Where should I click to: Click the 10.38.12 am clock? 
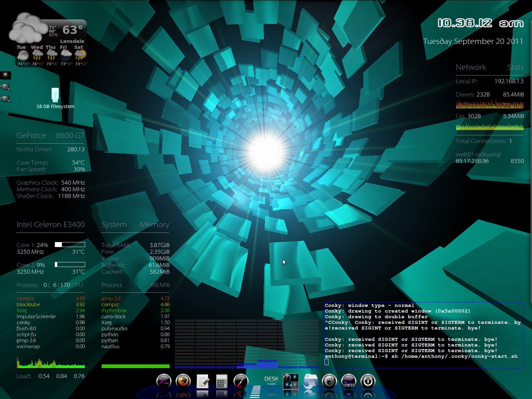click(x=480, y=23)
